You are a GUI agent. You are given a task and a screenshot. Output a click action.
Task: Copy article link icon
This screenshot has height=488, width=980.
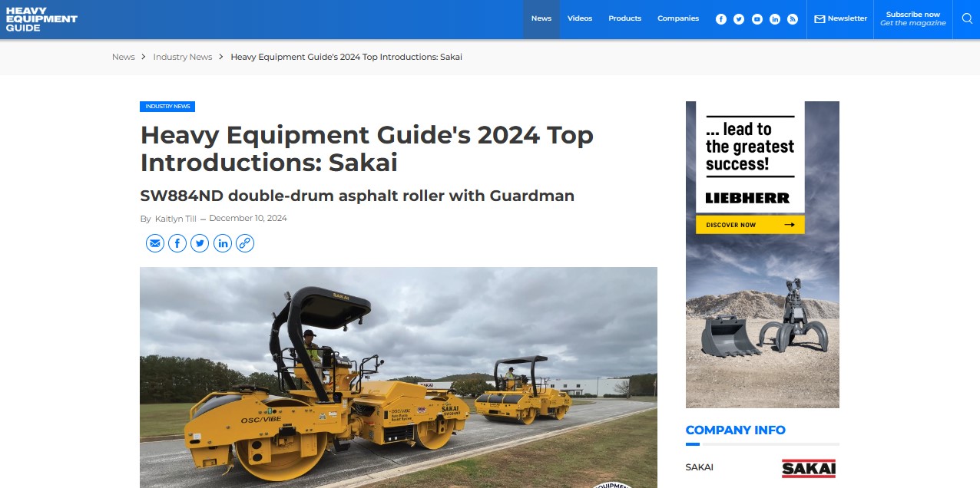click(x=245, y=243)
